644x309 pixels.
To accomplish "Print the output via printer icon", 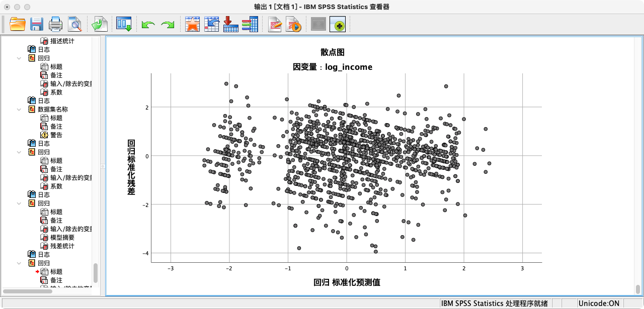I will tap(55, 24).
